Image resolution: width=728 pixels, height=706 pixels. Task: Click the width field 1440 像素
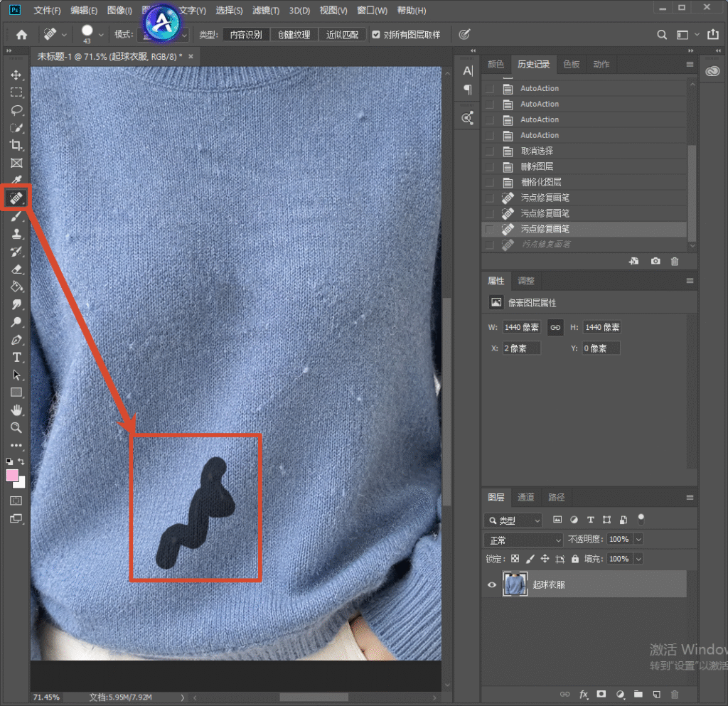(x=521, y=327)
